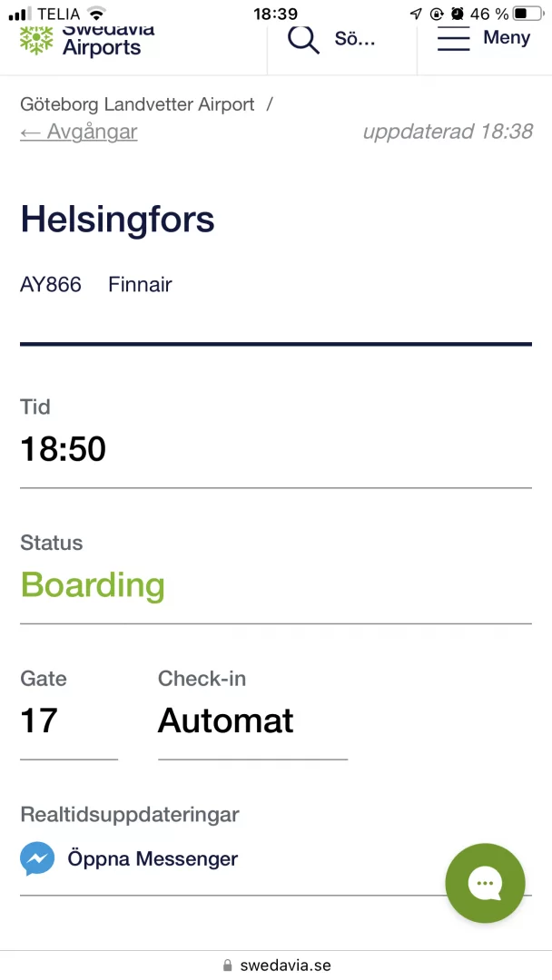Tap the Meny menu label

[x=507, y=38]
